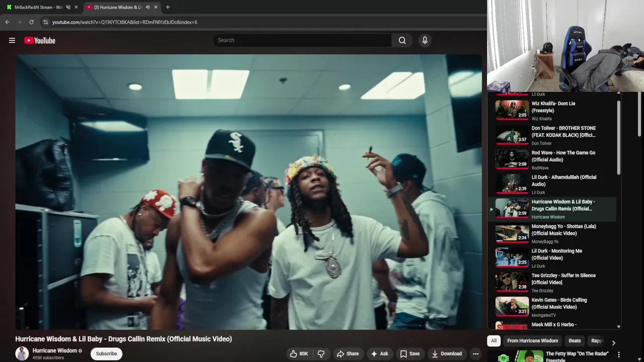
Task: Click the search magnifier button
Action: [402, 40]
